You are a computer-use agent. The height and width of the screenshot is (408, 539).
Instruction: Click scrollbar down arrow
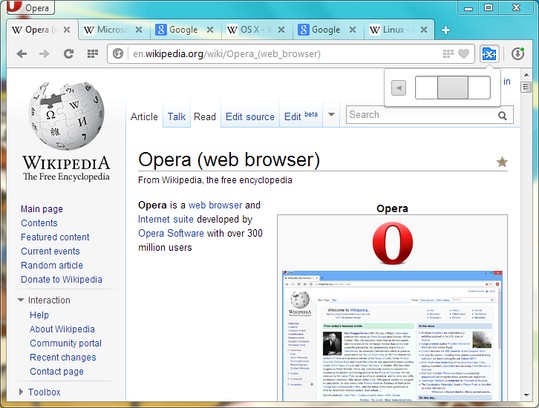click(526, 395)
